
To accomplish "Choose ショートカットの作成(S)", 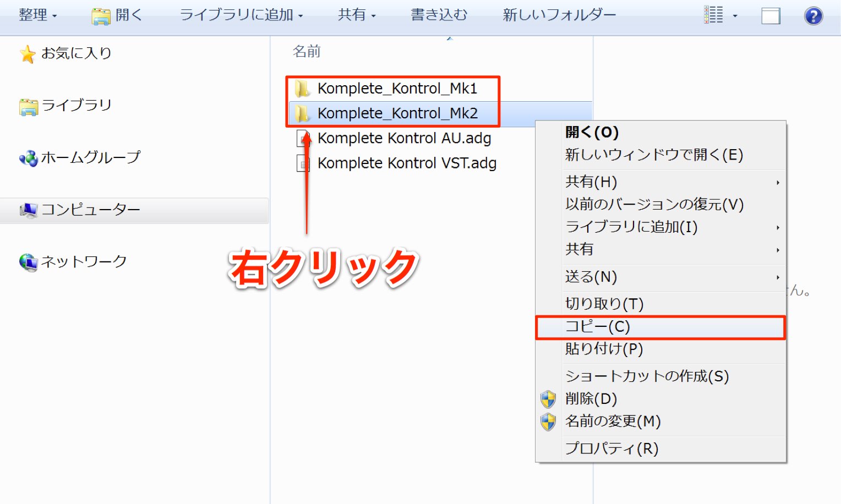I will (x=660, y=376).
